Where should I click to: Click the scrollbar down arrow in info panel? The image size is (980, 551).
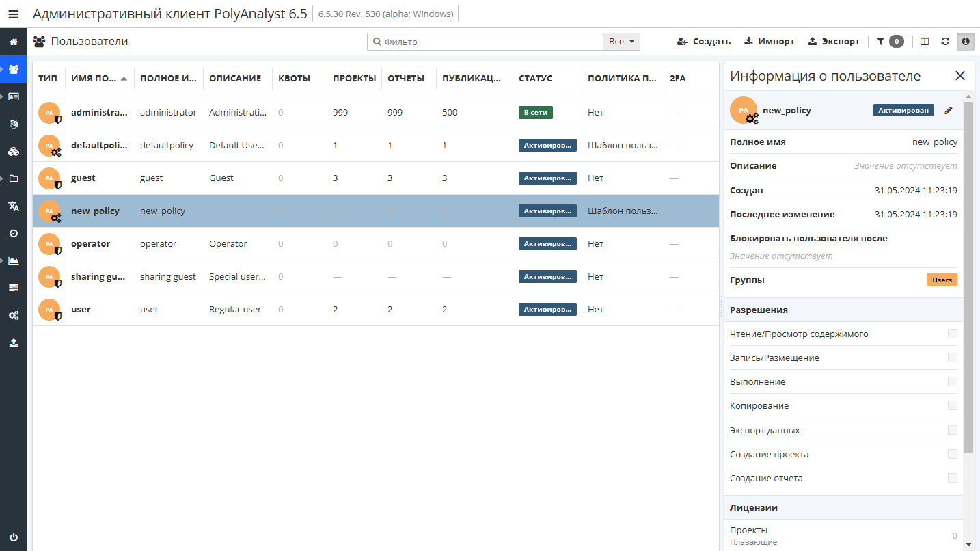(968, 545)
